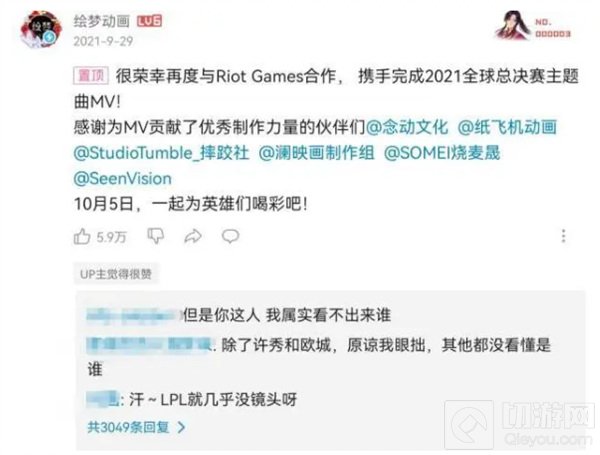This screenshot has width=600, height=455.
Task: Open the @StudioTumble_摔跤社 mention
Action: (161, 153)
